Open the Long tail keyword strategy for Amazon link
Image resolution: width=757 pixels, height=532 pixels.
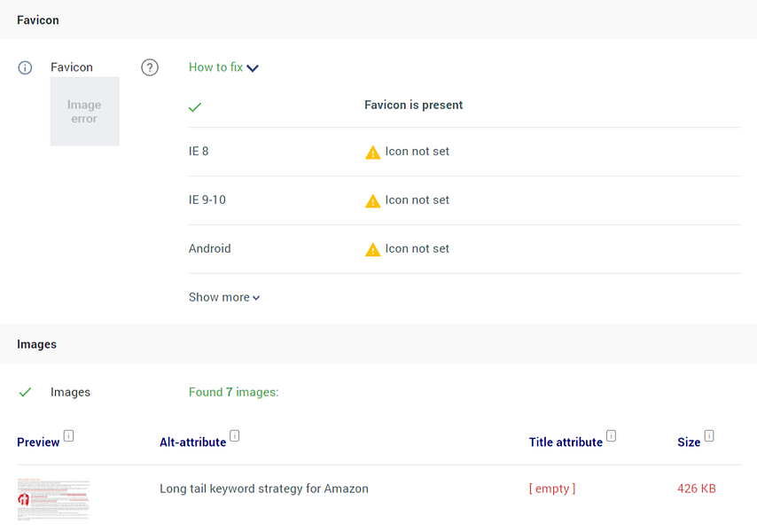click(x=264, y=489)
